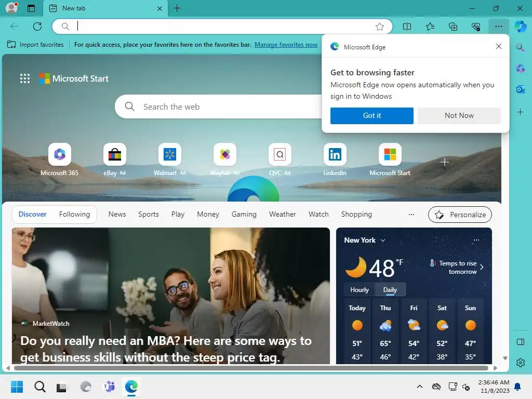Click the address bar field
532x399 pixels.
222,26
